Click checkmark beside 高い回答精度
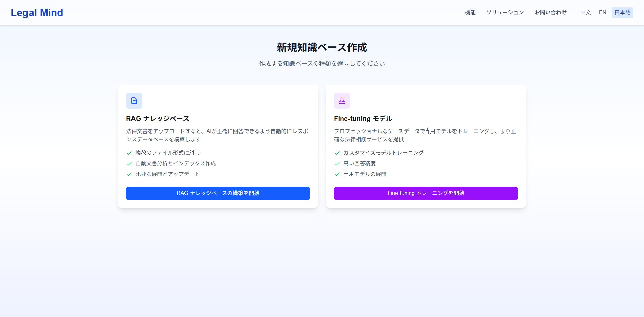This screenshot has width=644, height=317. click(x=337, y=164)
